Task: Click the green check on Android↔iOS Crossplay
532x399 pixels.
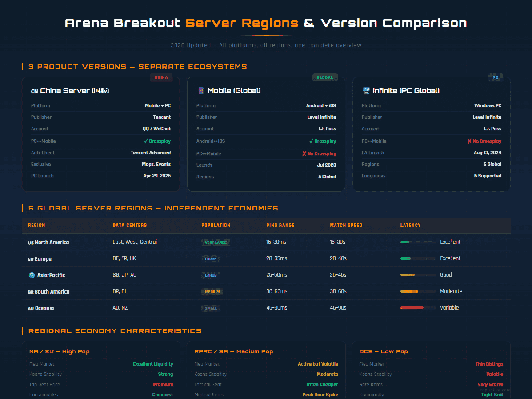Action: (x=311, y=141)
